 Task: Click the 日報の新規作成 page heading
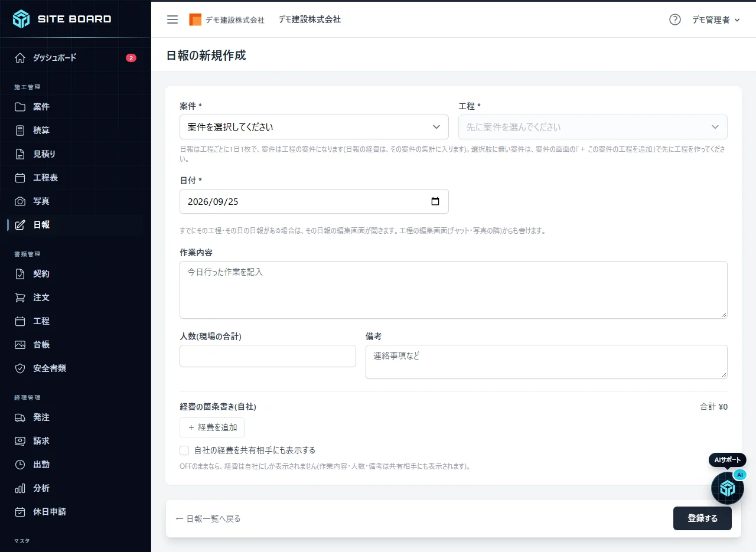click(x=206, y=55)
